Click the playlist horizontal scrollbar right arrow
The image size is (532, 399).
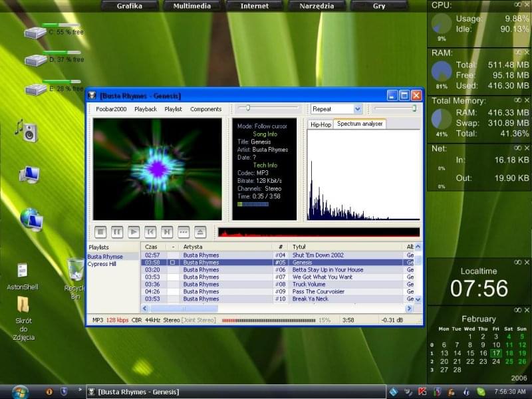[x=409, y=309]
